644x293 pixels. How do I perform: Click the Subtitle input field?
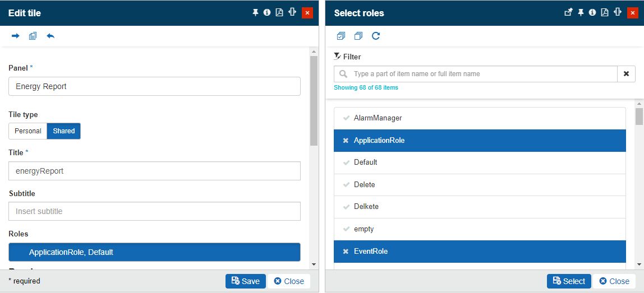pyautogui.click(x=154, y=211)
